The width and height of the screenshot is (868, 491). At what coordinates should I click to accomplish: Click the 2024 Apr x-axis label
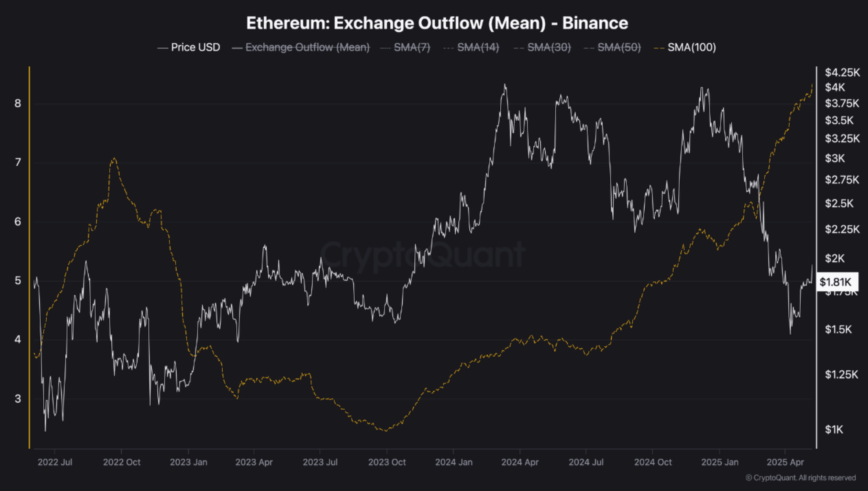(x=520, y=462)
